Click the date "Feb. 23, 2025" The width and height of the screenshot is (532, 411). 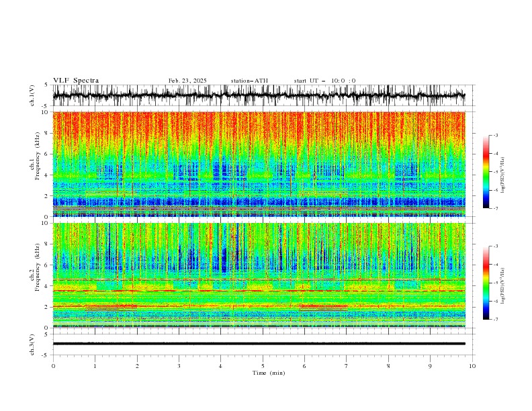[x=187, y=81]
